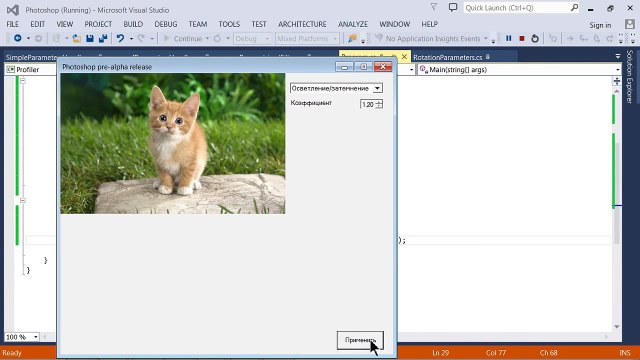Click the Continue debugging button
Viewport: 640px width, 360px height.
click(183, 39)
